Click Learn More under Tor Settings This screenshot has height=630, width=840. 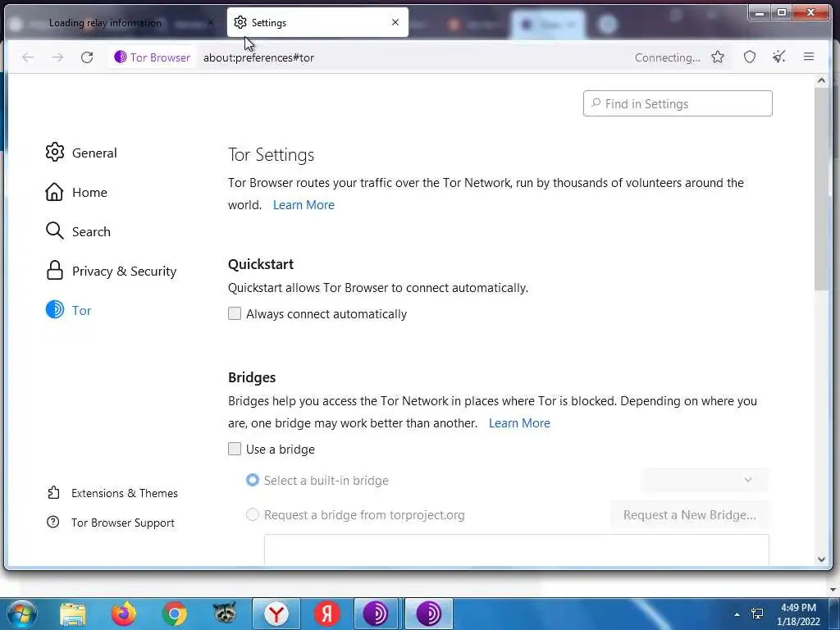(x=304, y=204)
